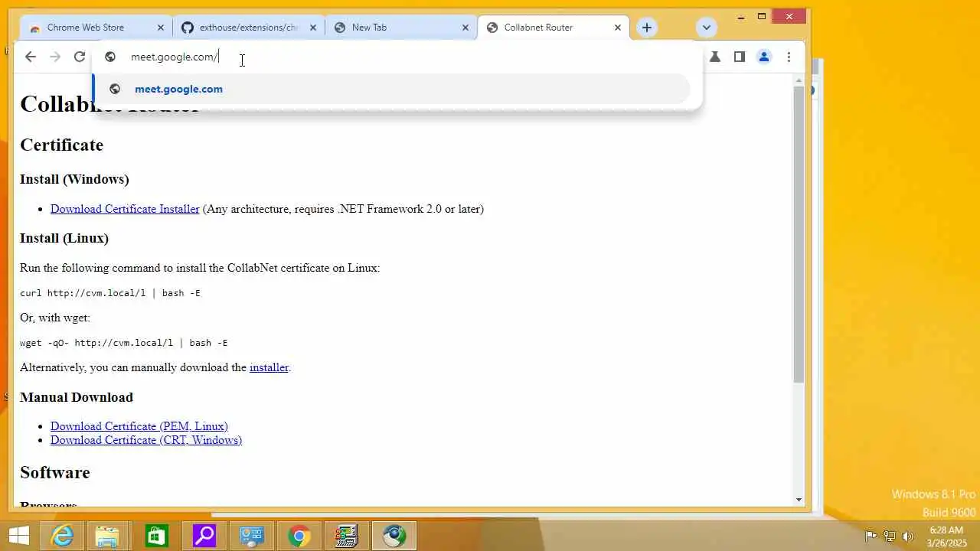Image resolution: width=980 pixels, height=551 pixels.
Task: Close the exthouse/extensions tab
Action: pos(313,28)
